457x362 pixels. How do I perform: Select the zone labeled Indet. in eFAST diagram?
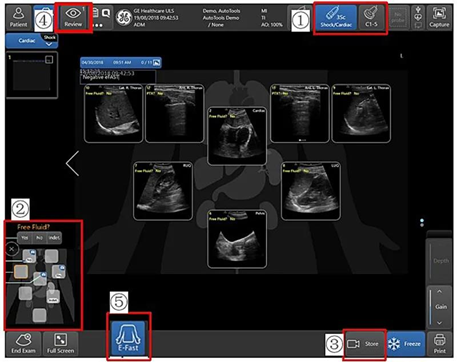click(x=53, y=296)
